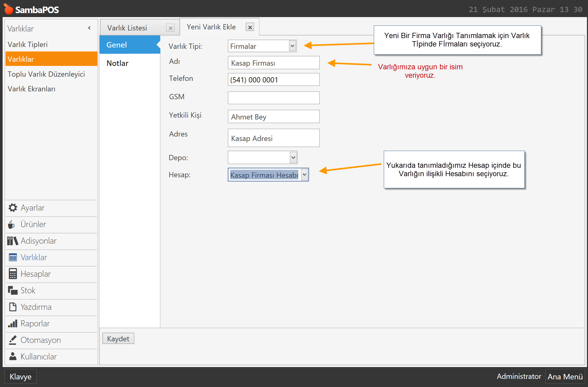Open the Hesap dropdown arrow

click(x=304, y=175)
